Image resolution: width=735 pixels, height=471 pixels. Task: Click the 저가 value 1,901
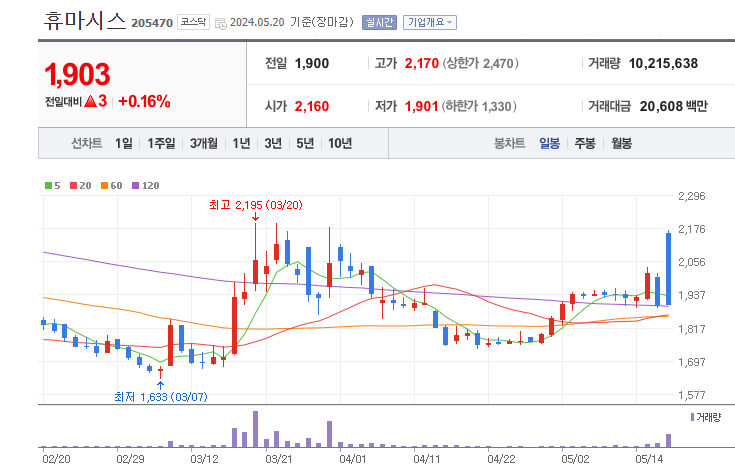click(421, 106)
